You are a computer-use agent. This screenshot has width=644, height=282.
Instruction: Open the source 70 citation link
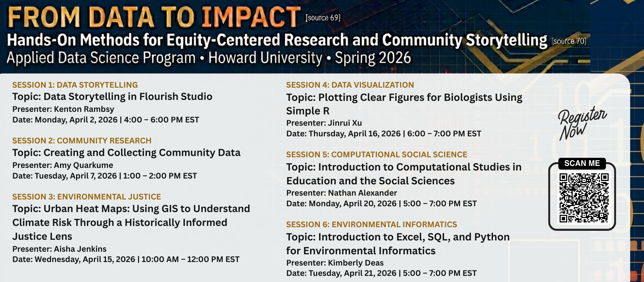point(569,41)
